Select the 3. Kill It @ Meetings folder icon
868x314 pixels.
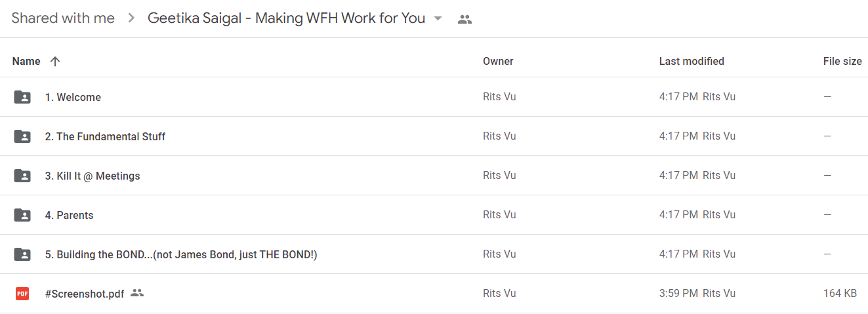(x=22, y=176)
